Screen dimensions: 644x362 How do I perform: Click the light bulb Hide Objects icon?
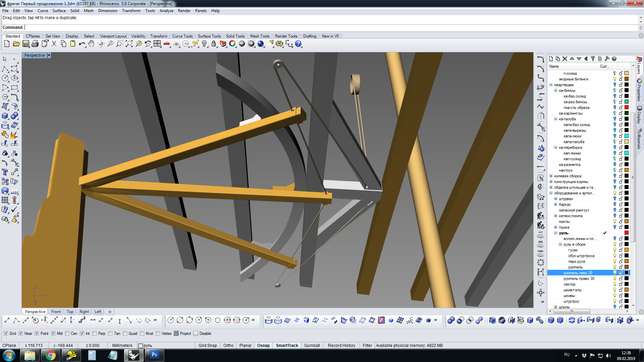(x=204, y=44)
